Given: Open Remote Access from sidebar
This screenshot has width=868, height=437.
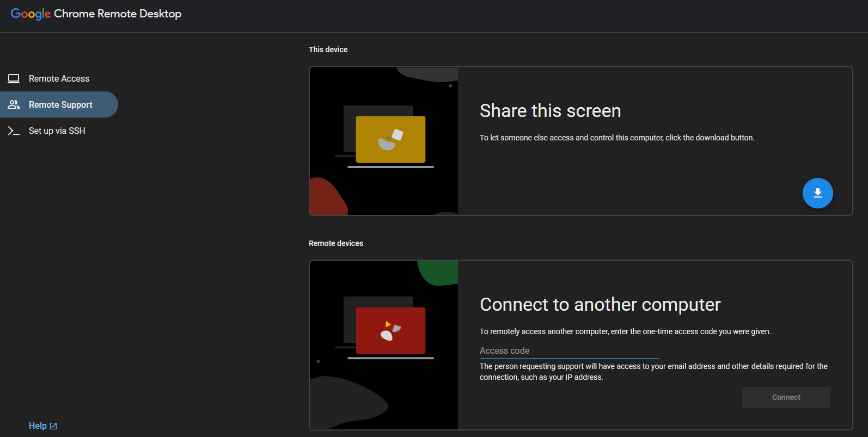Looking at the screenshot, I should [x=59, y=78].
